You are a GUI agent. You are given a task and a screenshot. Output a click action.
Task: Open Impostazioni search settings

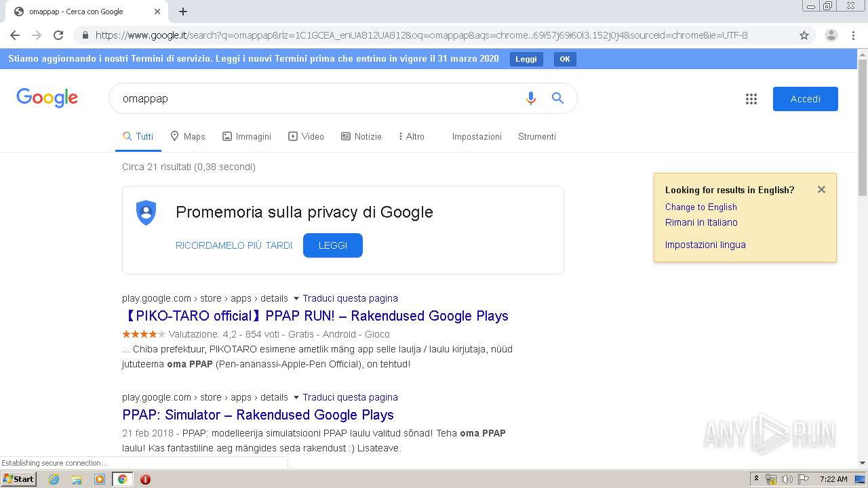[477, 136]
